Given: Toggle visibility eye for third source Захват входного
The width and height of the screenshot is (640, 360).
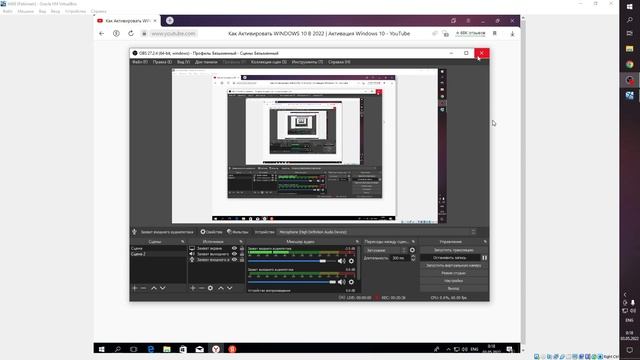Looking at the screenshot, I should [x=234, y=260].
